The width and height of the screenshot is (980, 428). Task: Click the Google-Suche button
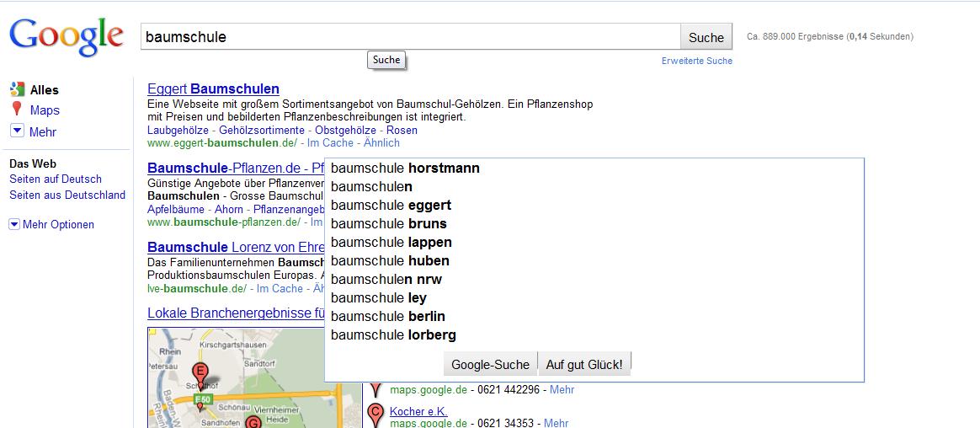pyautogui.click(x=490, y=364)
